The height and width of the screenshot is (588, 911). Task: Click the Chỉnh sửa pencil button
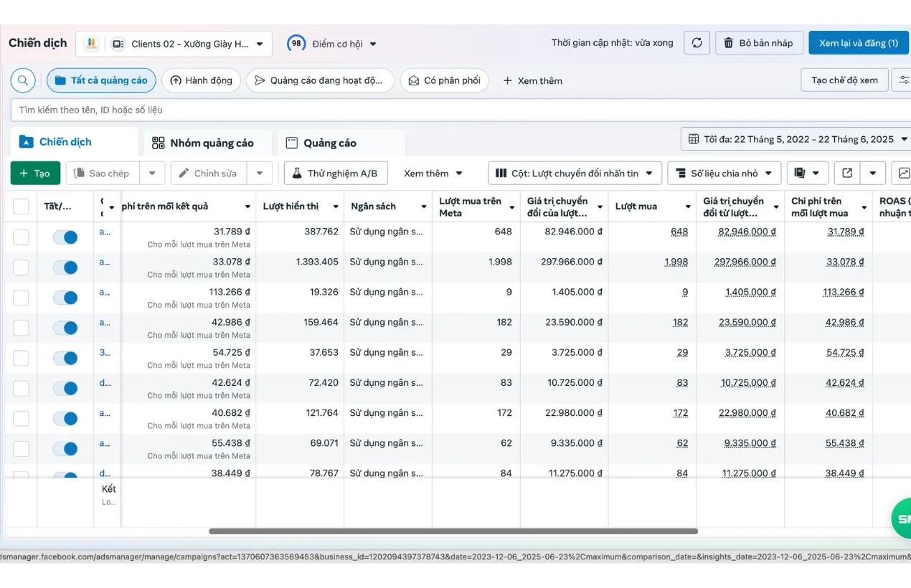(x=209, y=173)
